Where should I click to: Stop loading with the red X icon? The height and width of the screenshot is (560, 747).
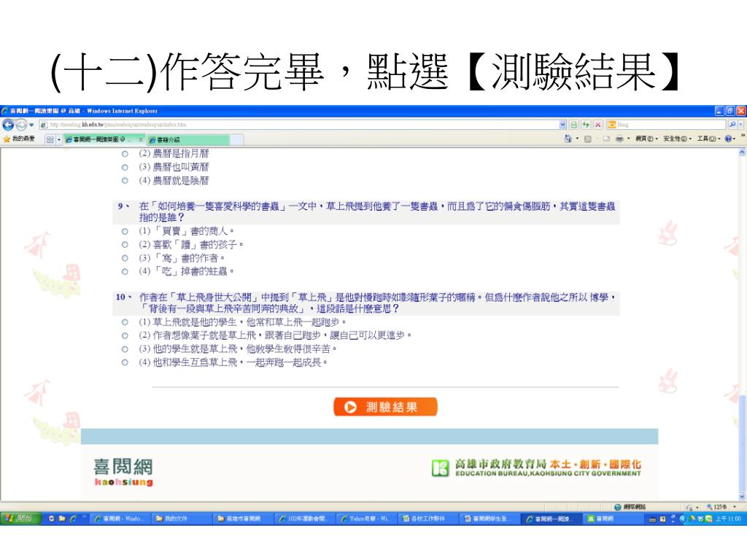[x=598, y=125]
